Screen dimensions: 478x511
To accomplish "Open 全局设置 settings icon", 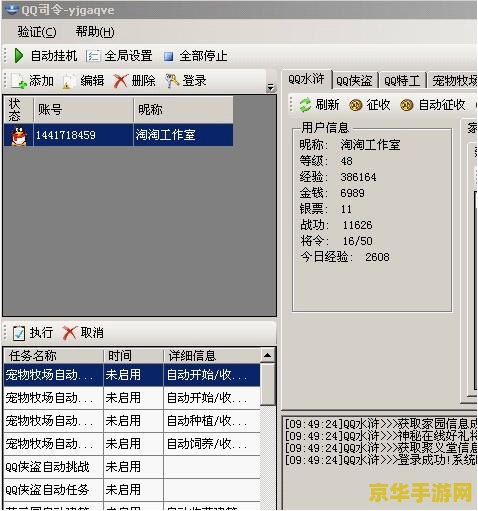I will click(x=93, y=56).
